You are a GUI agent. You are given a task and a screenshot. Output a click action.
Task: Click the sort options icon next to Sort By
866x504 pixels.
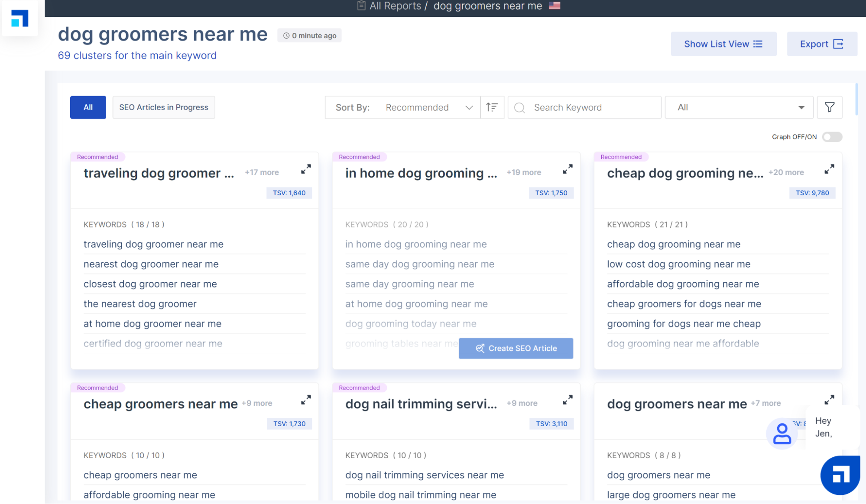click(x=492, y=107)
